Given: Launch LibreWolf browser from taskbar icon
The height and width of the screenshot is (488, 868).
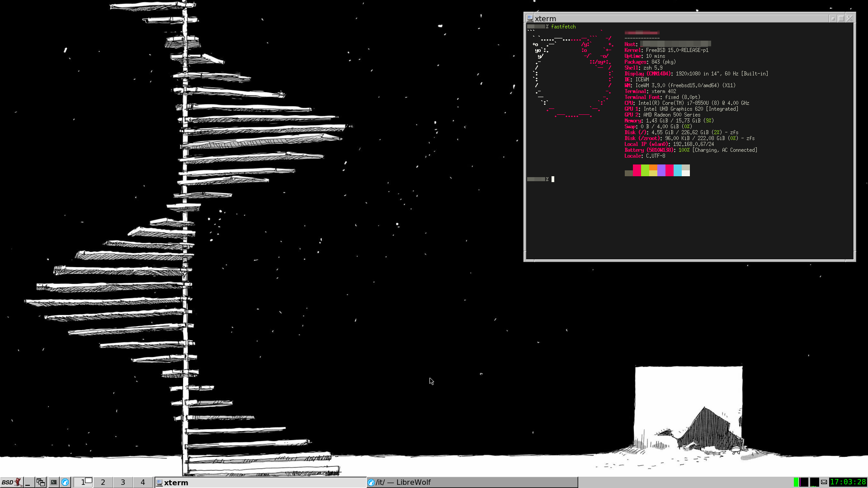Looking at the screenshot, I should (x=65, y=482).
